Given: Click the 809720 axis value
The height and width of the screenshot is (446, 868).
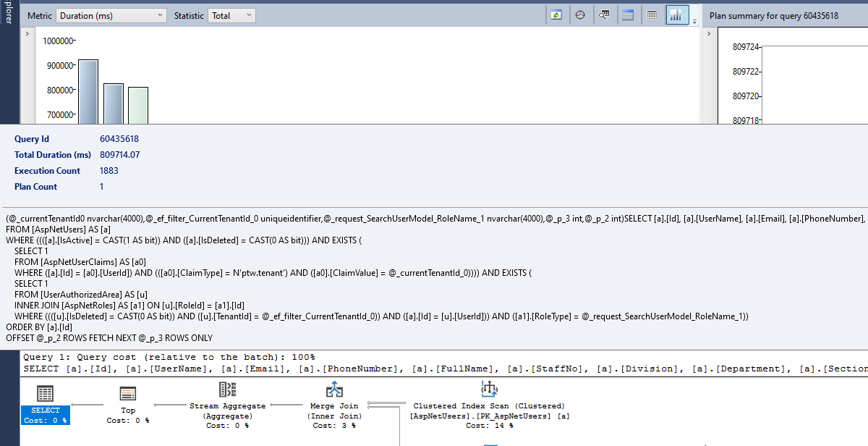Looking at the screenshot, I should pos(746,96).
